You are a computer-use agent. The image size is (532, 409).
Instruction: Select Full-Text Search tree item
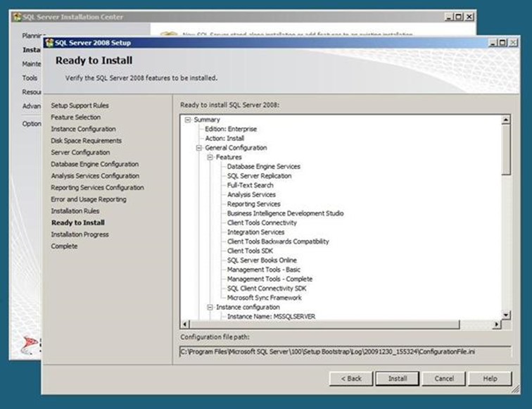tap(250, 185)
